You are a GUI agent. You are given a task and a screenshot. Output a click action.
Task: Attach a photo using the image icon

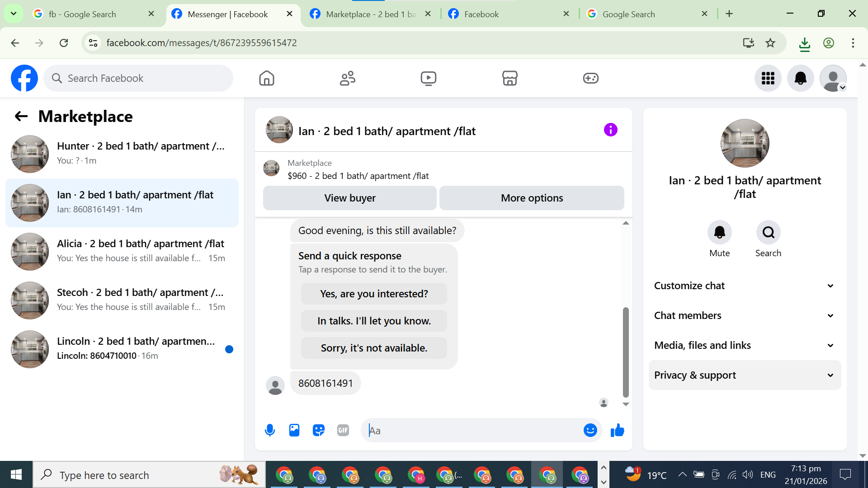click(x=294, y=430)
